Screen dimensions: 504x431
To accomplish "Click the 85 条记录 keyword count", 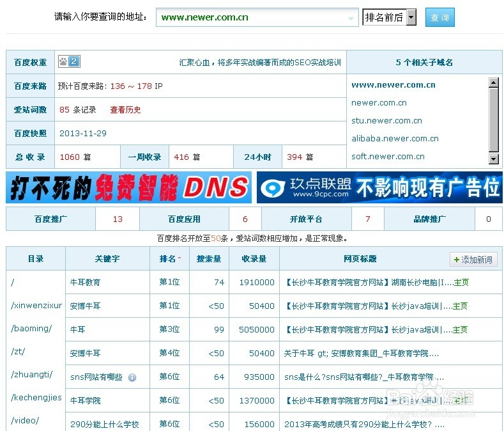I will 78,110.
